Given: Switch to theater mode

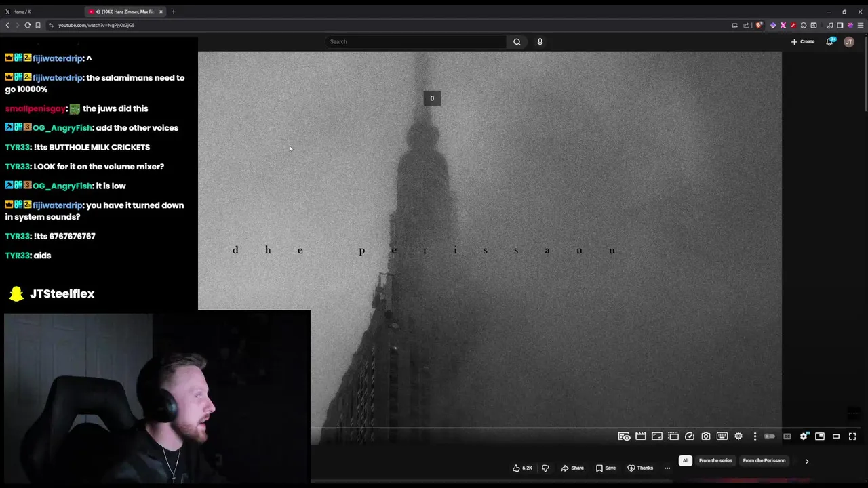Looking at the screenshot, I should 836,436.
